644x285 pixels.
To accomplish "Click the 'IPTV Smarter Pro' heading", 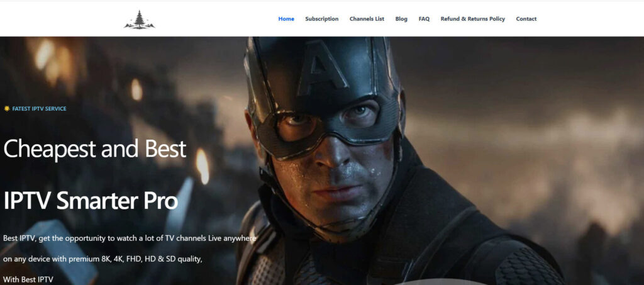I will coord(91,201).
